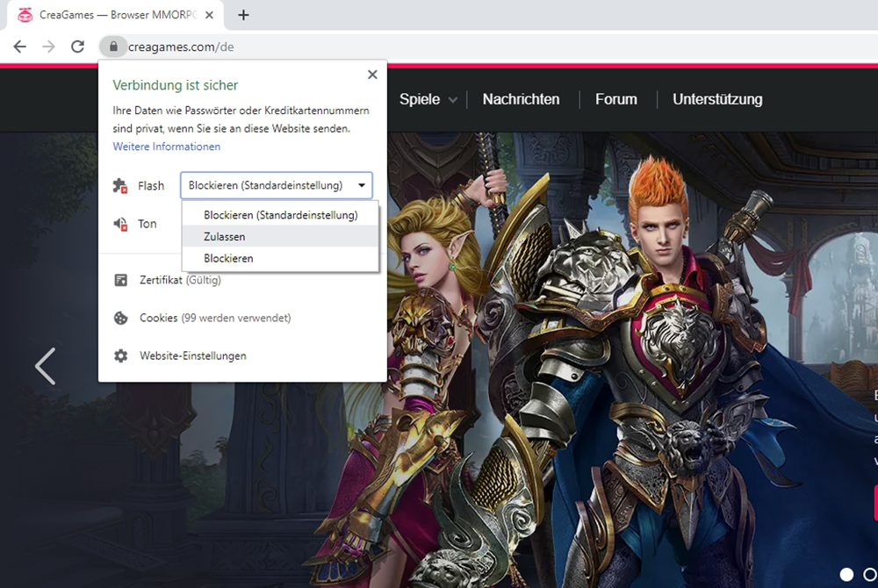Go to the Nachrichten page
The image size is (878, 588).
521,99
